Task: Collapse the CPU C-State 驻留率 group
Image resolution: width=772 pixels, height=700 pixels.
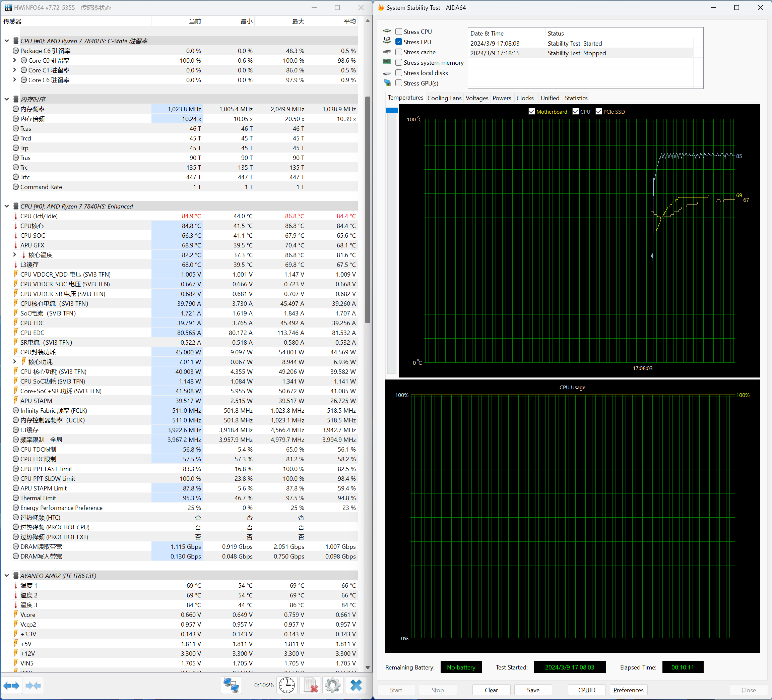Action: click(x=6, y=41)
